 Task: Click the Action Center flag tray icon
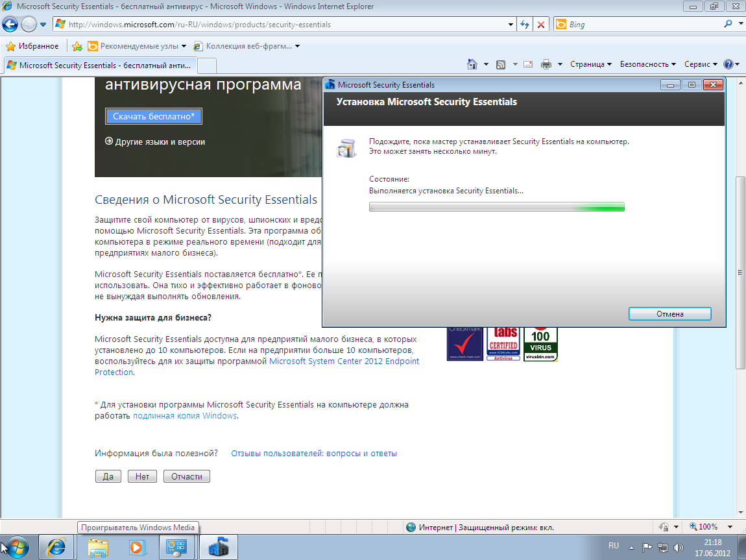(x=647, y=548)
